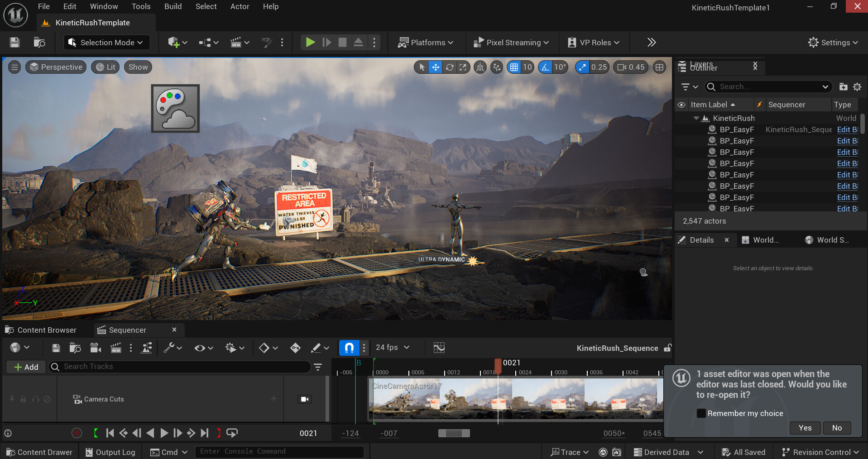Enable the Remember my choice checkbox

tap(701, 413)
